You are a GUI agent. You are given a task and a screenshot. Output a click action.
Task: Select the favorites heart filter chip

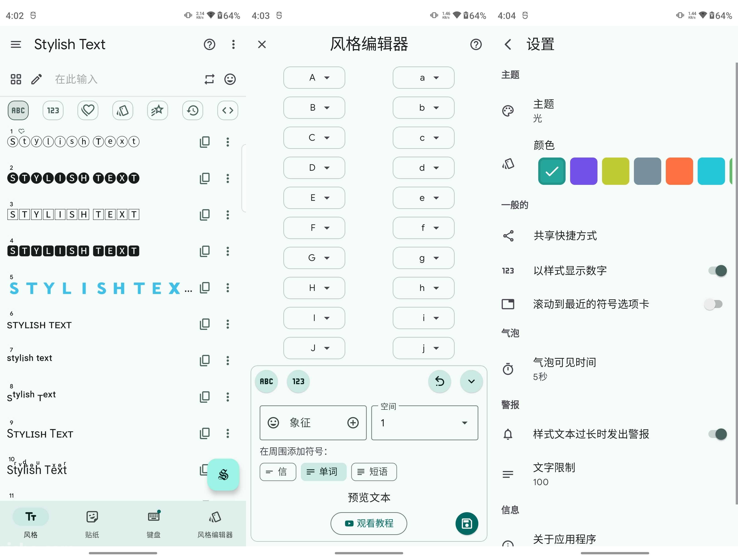click(88, 110)
